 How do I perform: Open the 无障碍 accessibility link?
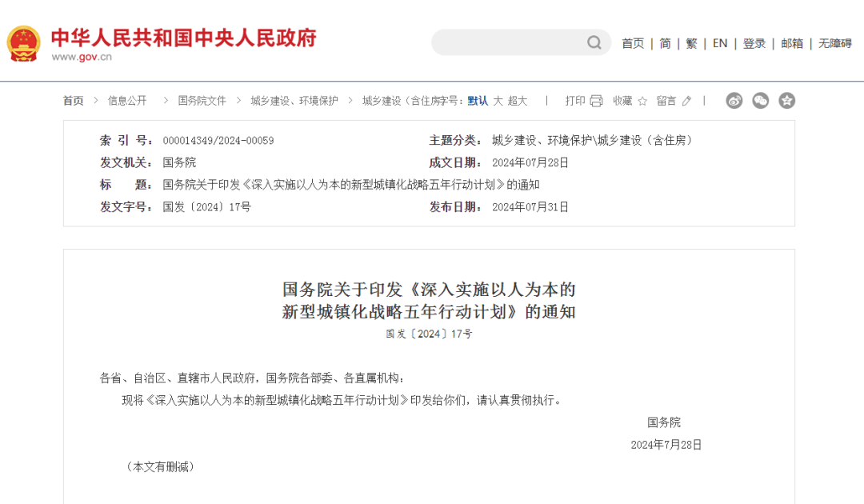coord(834,43)
